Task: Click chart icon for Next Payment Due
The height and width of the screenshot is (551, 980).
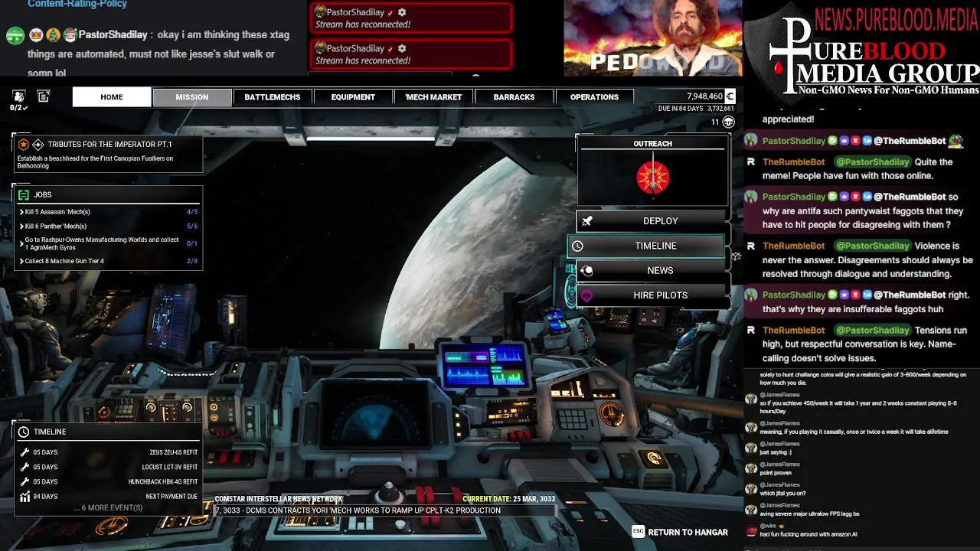Action: [x=24, y=496]
